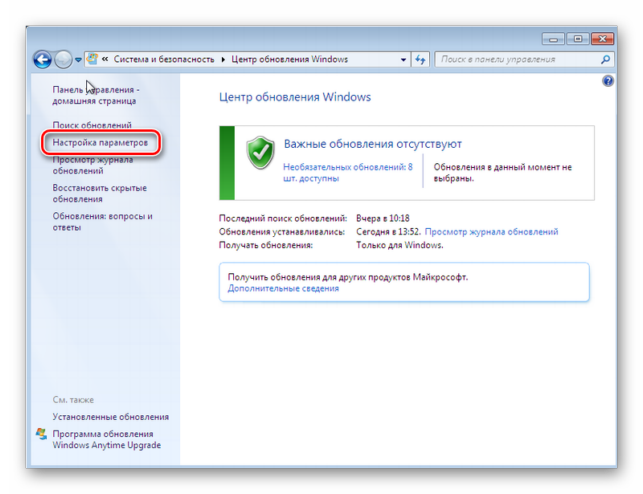Open 'Обновления: вопросы и ответы'
Image resolution: width=643 pixels, height=494 pixels.
103,221
